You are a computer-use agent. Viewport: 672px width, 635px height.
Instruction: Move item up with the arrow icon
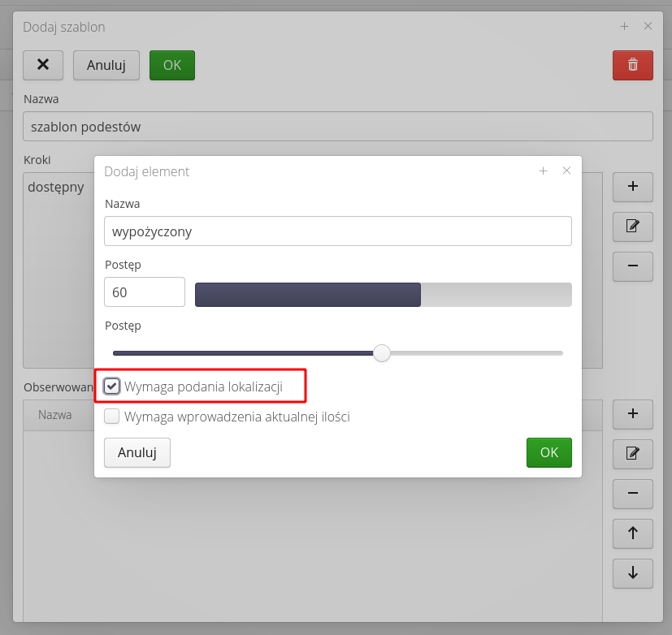[x=632, y=533]
